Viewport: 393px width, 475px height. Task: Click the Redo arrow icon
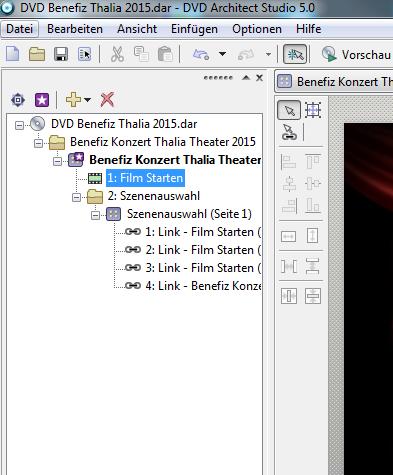pos(246,54)
